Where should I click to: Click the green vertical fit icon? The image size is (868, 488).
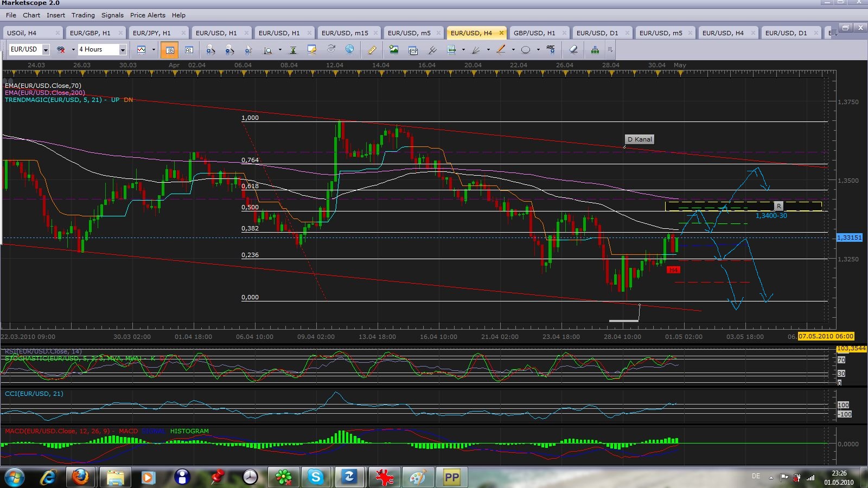coord(293,50)
